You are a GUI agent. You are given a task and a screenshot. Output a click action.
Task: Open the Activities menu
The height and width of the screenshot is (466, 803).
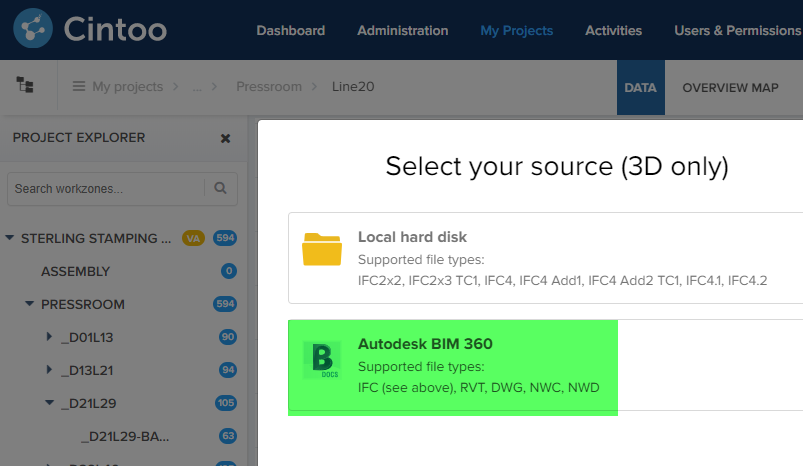614,31
